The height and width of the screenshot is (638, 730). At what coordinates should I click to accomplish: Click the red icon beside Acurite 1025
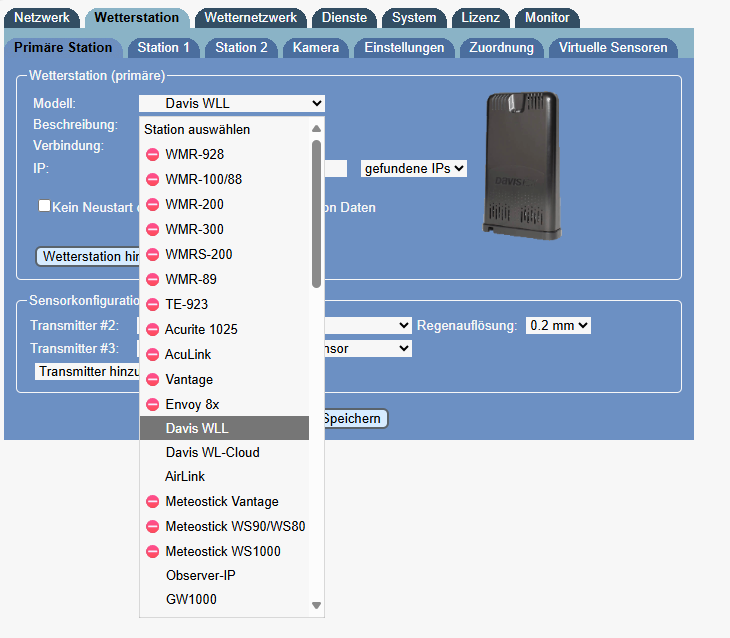pyautogui.click(x=152, y=329)
